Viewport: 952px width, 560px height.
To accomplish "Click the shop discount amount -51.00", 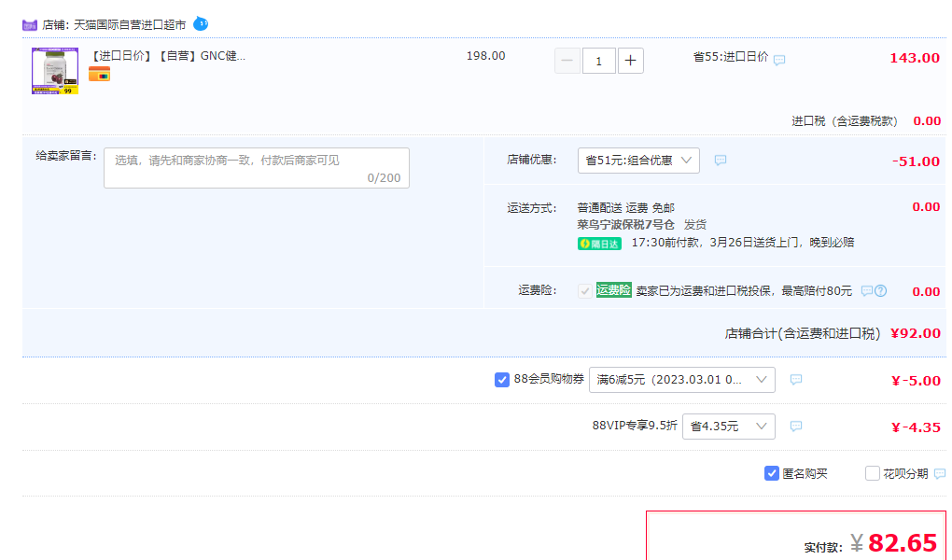I will click(917, 161).
